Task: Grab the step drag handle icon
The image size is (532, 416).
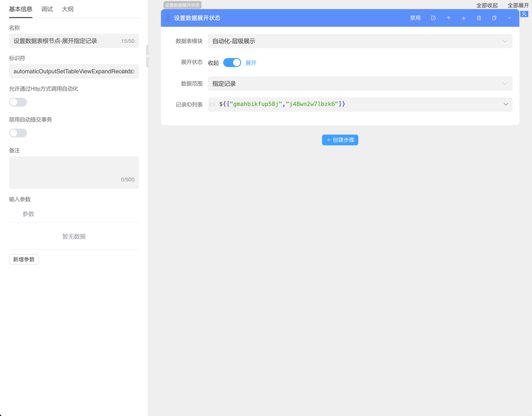Action: click(x=168, y=18)
